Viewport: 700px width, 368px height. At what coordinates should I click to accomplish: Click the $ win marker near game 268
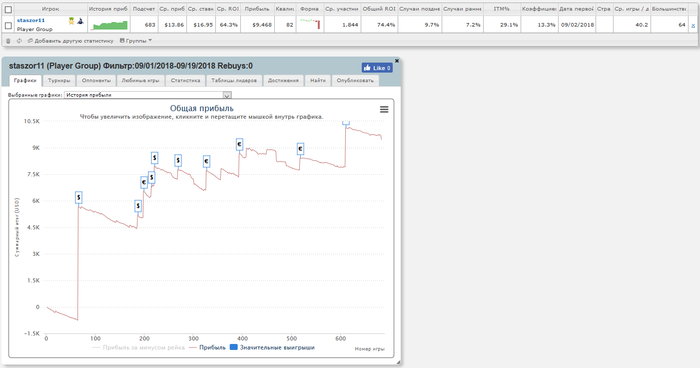coord(178,160)
